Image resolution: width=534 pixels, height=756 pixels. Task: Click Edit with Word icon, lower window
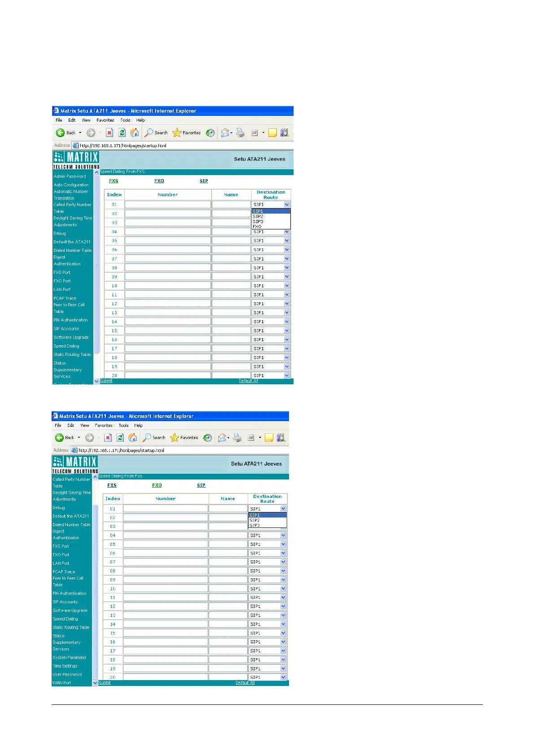(x=251, y=438)
